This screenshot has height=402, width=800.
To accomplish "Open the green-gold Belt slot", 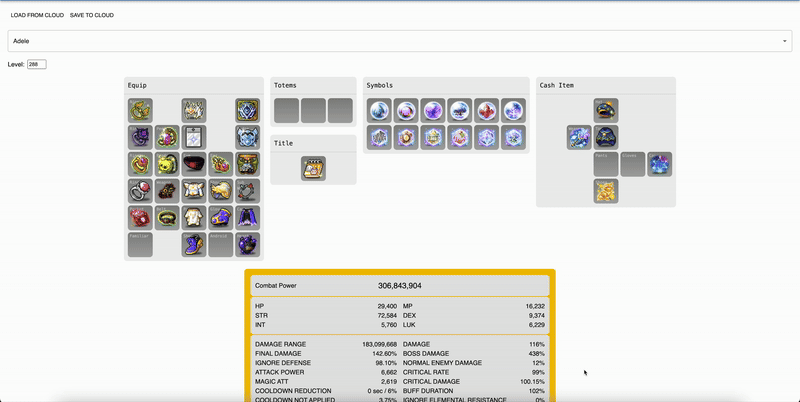I will 167,218.
